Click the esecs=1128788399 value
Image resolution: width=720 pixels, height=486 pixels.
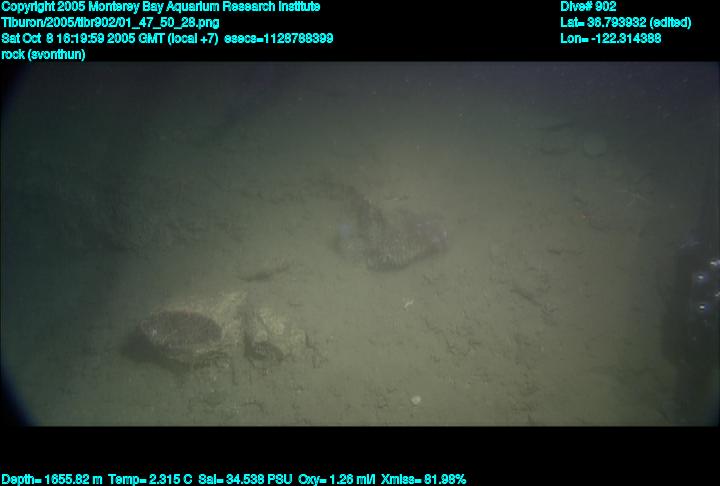click(x=279, y=39)
